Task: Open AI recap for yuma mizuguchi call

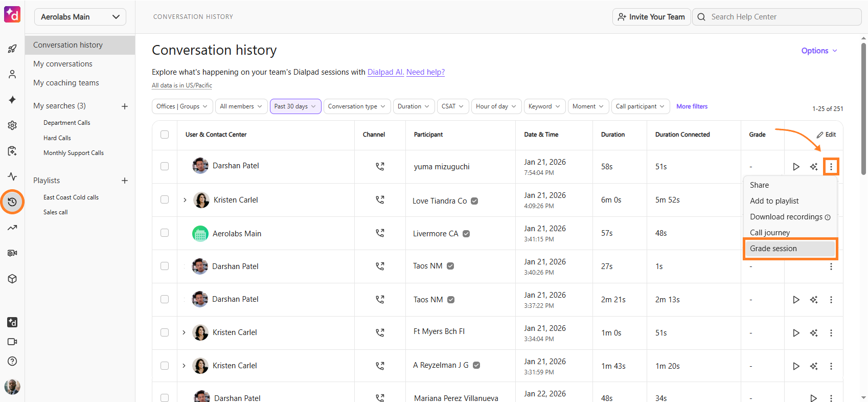Action: (x=814, y=167)
